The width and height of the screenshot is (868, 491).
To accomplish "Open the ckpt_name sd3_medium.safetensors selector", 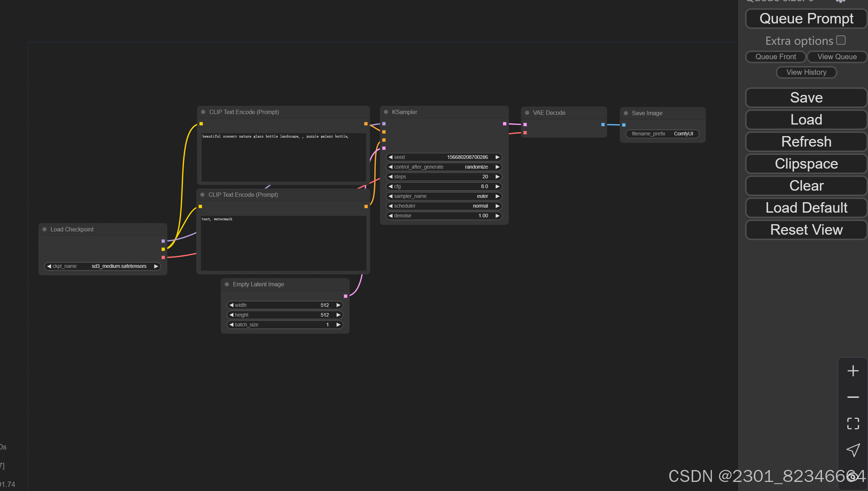I will pos(103,266).
